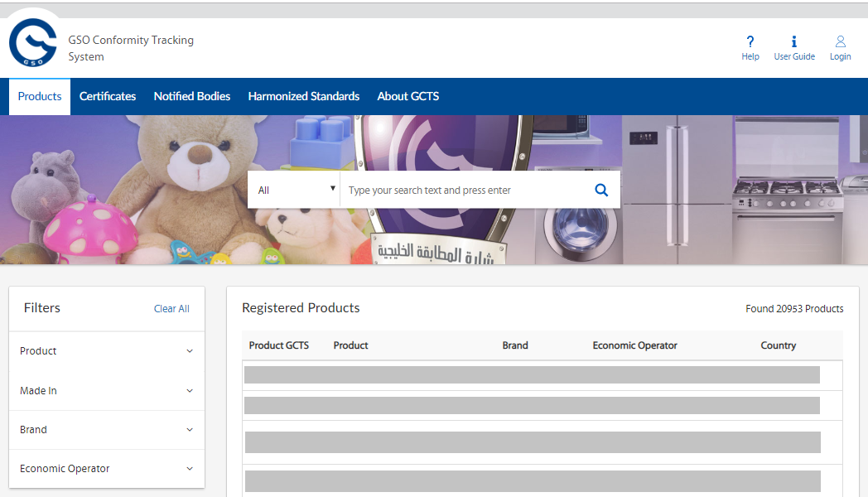The width and height of the screenshot is (868, 497).
Task: Open the User Guide info icon
Action: click(x=793, y=41)
